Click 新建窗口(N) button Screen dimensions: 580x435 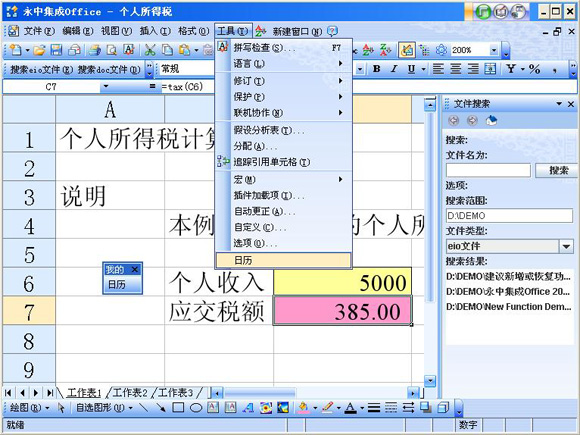[x=297, y=31]
